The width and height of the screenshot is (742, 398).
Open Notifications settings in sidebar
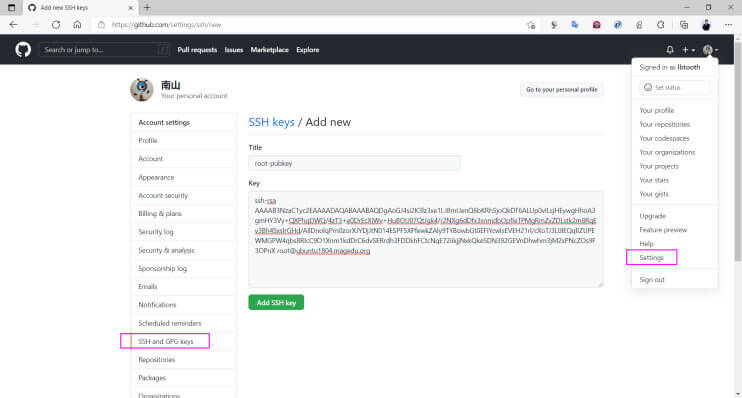pos(184,305)
